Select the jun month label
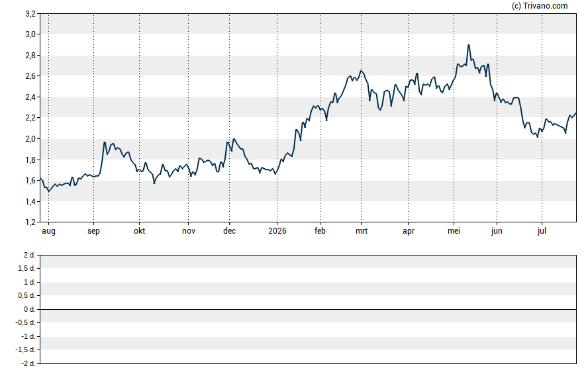 click(497, 231)
